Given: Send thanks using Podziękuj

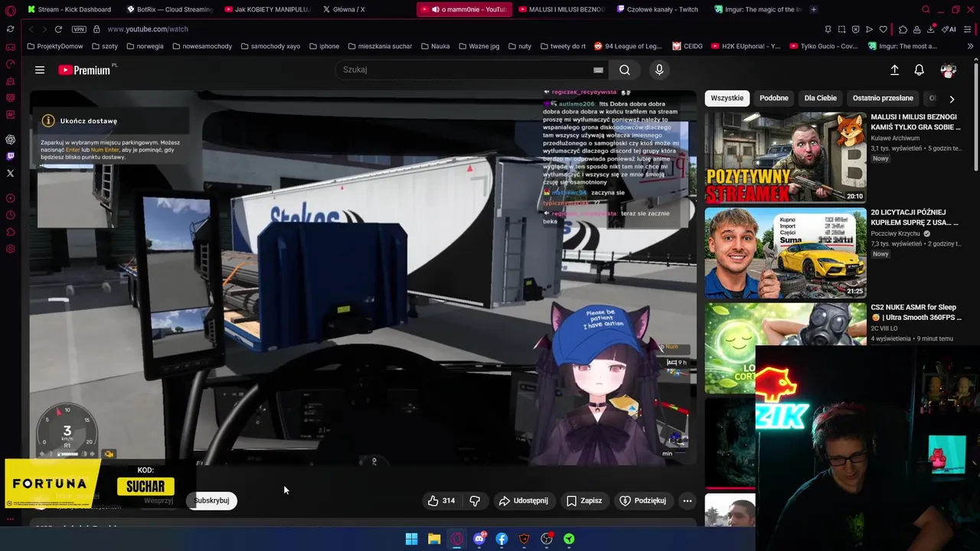Looking at the screenshot, I should pyautogui.click(x=643, y=500).
